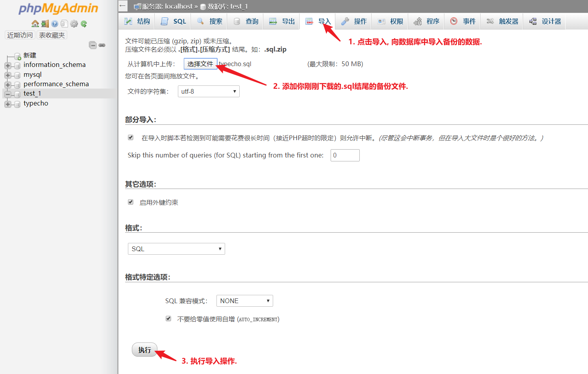This screenshot has width=588, height=374.
Task: Click the chain link with main panel icon
Action: click(x=102, y=45)
